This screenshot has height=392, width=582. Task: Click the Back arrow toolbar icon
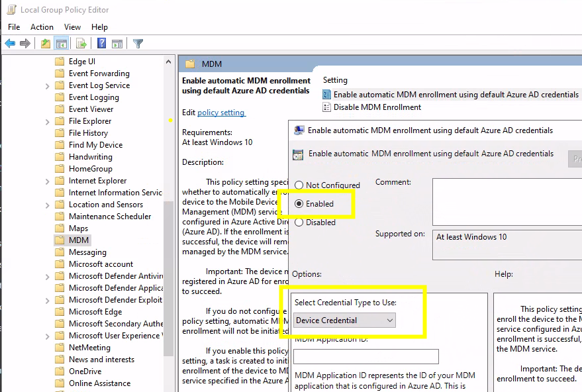point(10,44)
